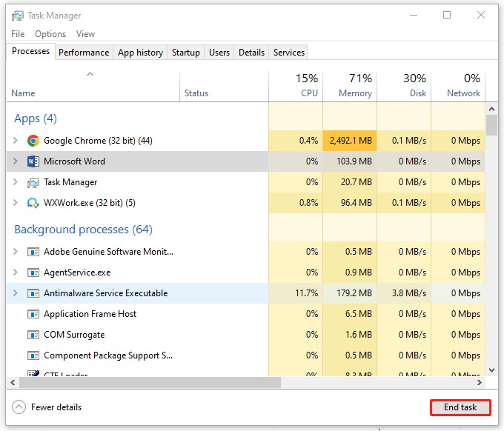This screenshot has width=504, height=431.
Task: Click the Google Chrome icon in Apps
Action: (33, 141)
